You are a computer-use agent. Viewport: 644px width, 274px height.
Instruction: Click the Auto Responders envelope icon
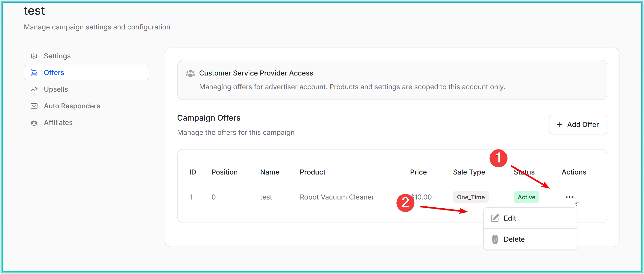(34, 106)
